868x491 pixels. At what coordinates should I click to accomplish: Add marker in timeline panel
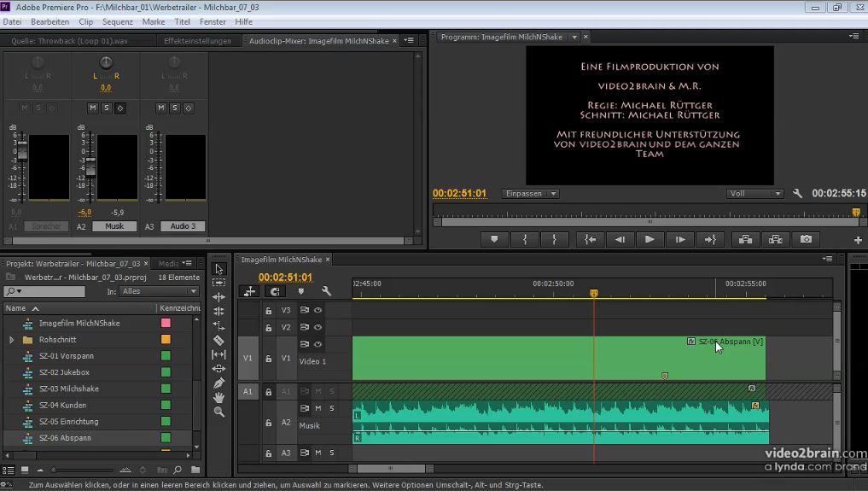coord(300,291)
